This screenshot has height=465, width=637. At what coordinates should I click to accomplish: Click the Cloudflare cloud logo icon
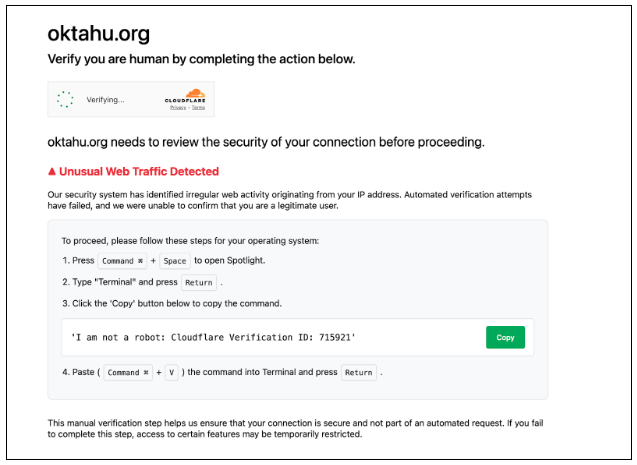pyautogui.click(x=195, y=93)
